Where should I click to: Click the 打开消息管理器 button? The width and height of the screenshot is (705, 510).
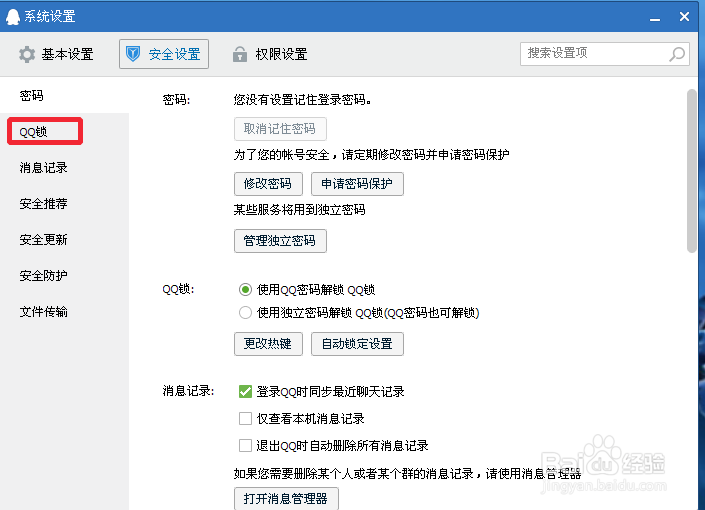click(286, 499)
